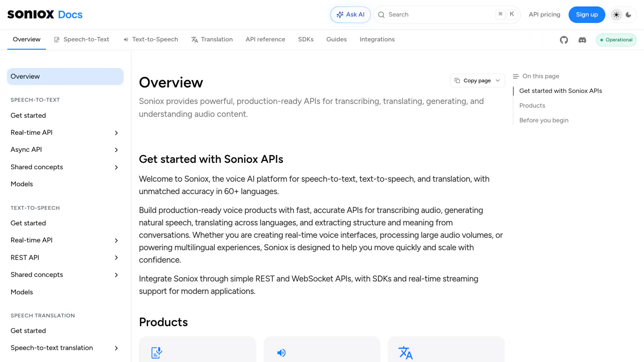Open the Copy page dropdown
The image size is (644, 362).
tap(477, 80)
